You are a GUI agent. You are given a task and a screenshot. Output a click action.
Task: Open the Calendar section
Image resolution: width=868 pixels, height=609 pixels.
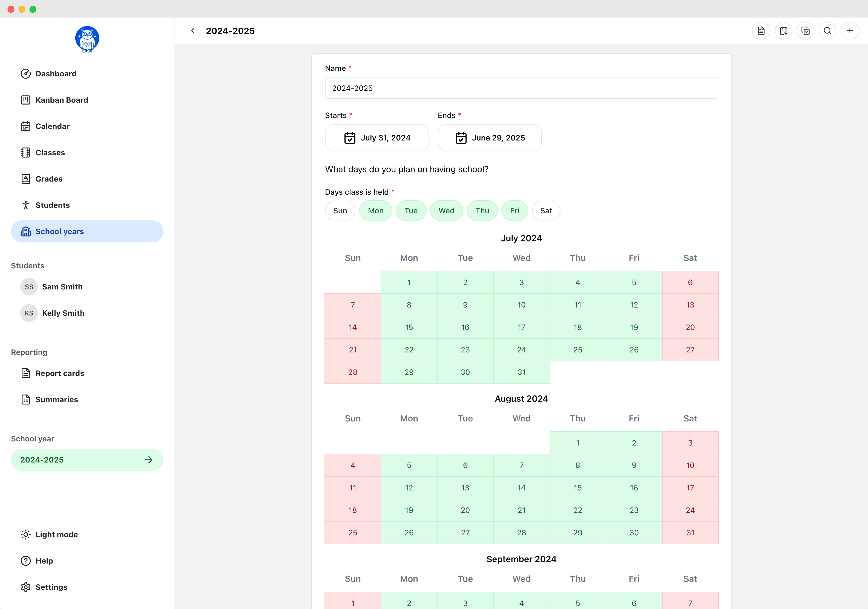(x=53, y=126)
